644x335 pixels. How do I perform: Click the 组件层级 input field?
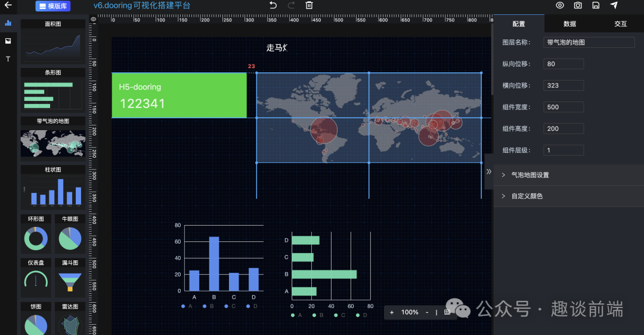click(x=563, y=150)
